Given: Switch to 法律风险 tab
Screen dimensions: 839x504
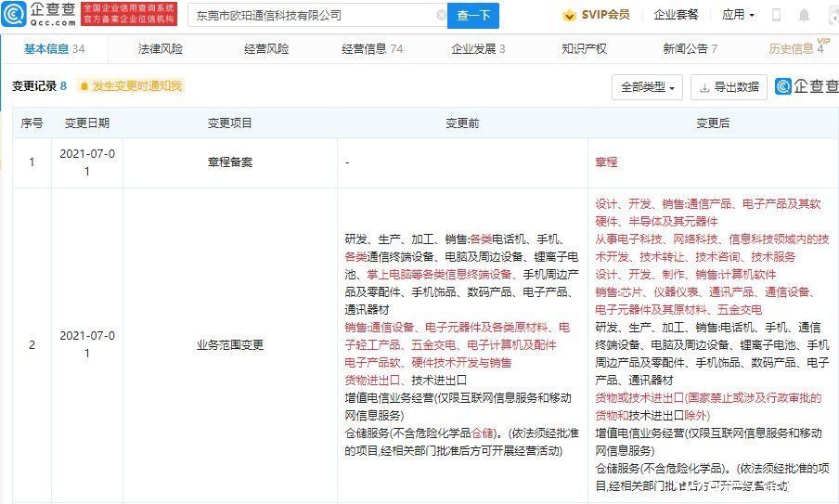Looking at the screenshot, I should [x=161, y=48].
